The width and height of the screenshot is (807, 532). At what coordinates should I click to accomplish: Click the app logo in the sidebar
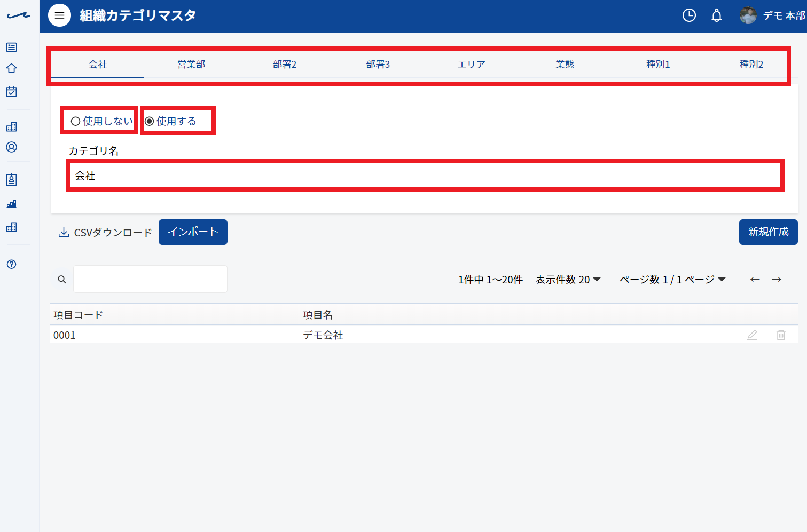pyautogui.click(x=18, y=15)
